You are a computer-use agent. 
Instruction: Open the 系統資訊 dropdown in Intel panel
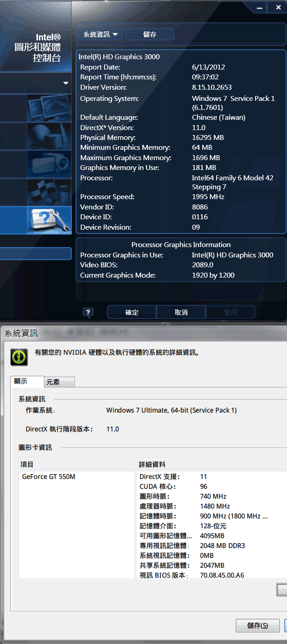coord(101,34)
